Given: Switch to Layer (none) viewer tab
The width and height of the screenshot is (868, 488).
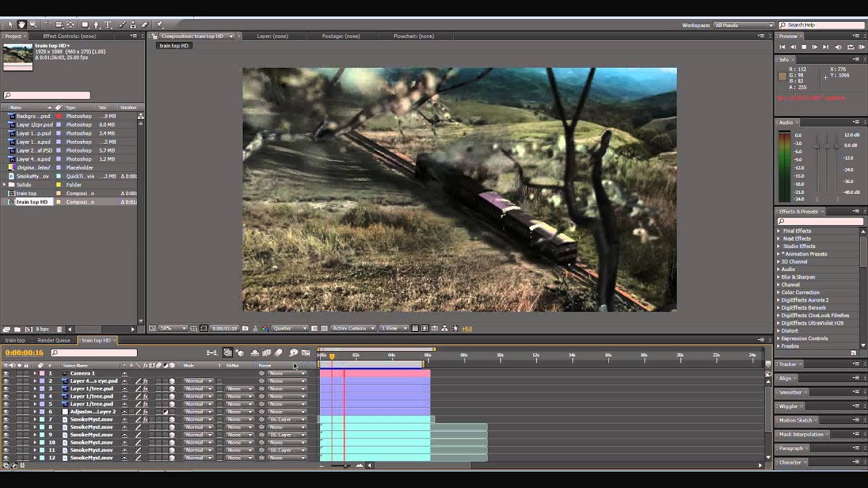Looking at the screenshot, I should coord(273,36).
